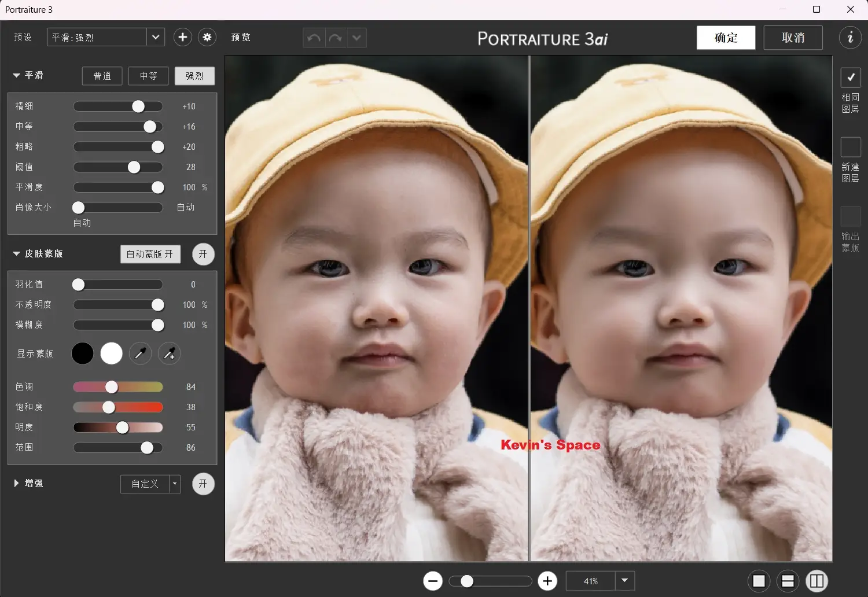Open preset settings gear icon
Image resolution: width=868 pixels, height=597 pixels.
tap(207, 37)
